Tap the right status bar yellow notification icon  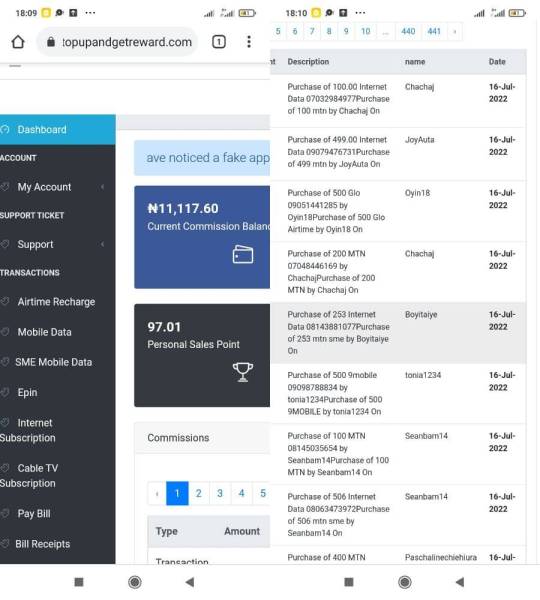[316, 13]
